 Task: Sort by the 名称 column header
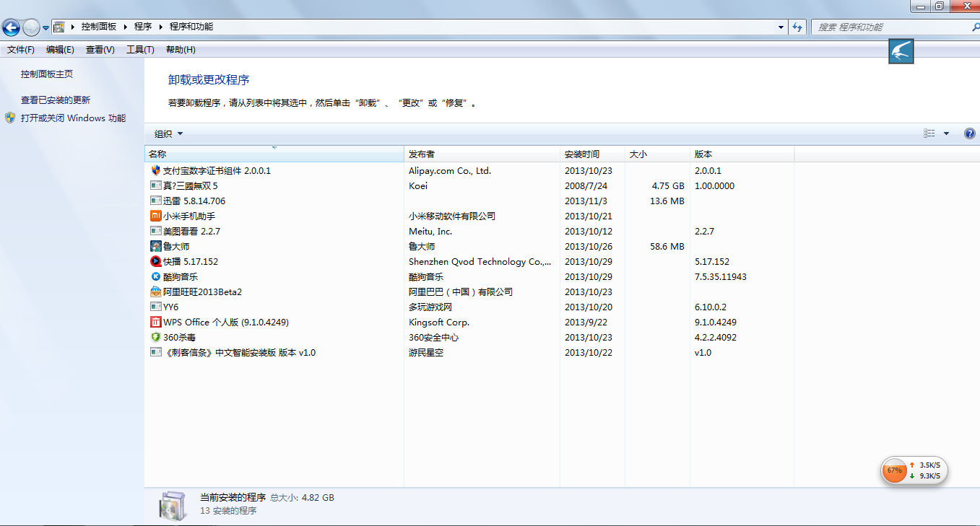pos(274,154)
